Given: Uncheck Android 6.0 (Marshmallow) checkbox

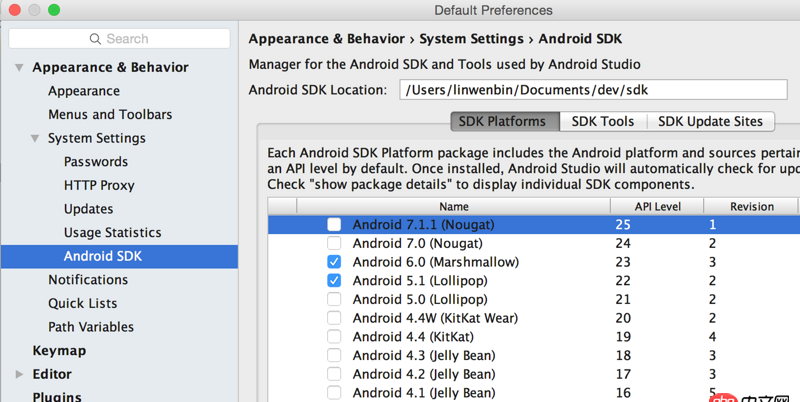Looking at the screenshot, I should tap(334, 262).
